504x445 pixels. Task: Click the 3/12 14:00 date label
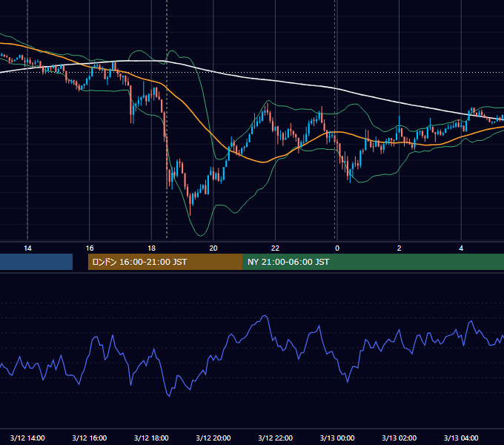(27, 438)
